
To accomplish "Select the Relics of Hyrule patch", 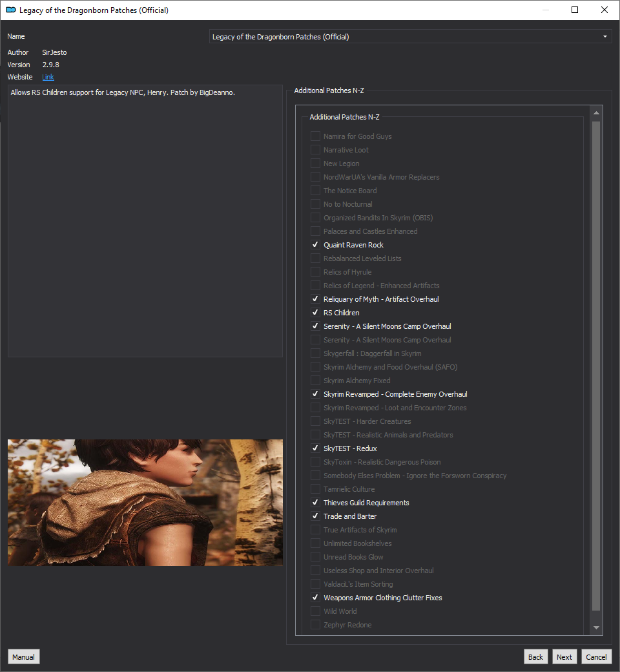I will [315, 272].
